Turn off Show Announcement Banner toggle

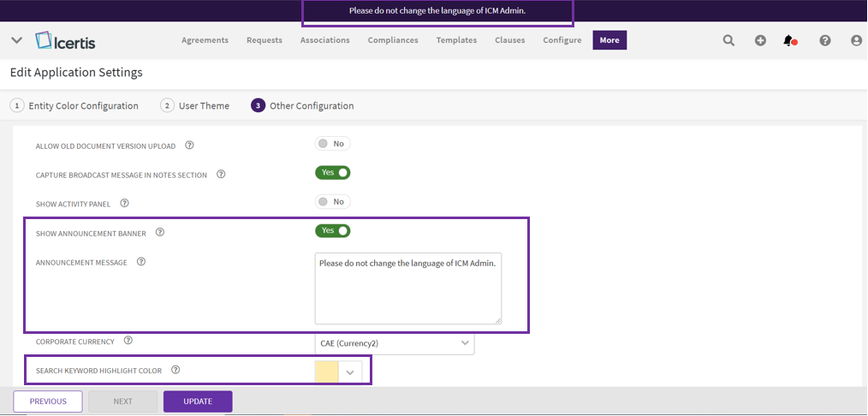pyautogui.click(x=333, y=230)
